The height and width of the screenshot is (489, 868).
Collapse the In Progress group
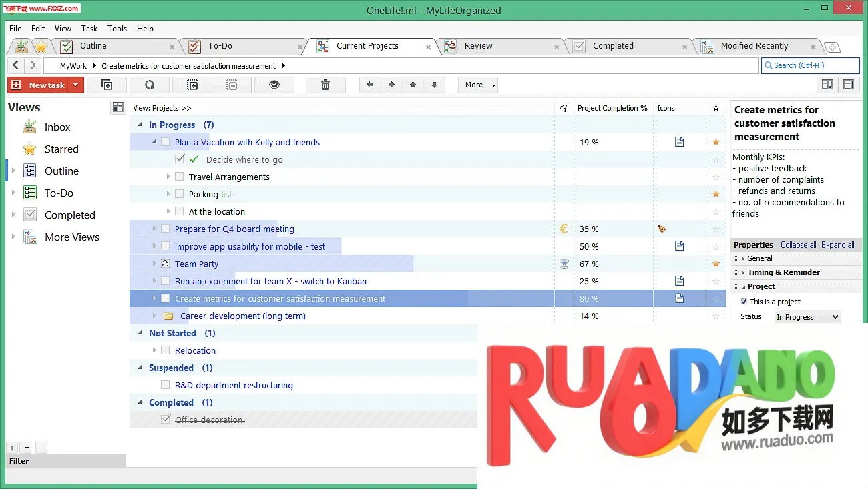(x=140, y=125)
